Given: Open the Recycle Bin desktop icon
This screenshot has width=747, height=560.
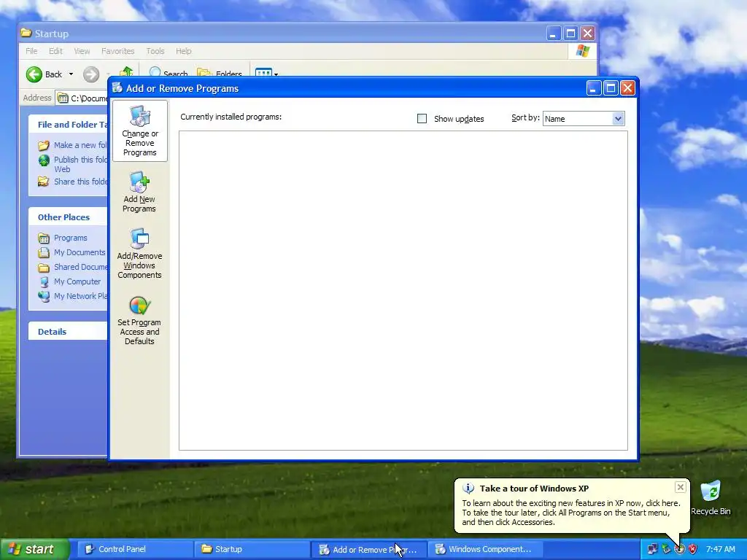Looking at the screenshot, I should 711,498.
